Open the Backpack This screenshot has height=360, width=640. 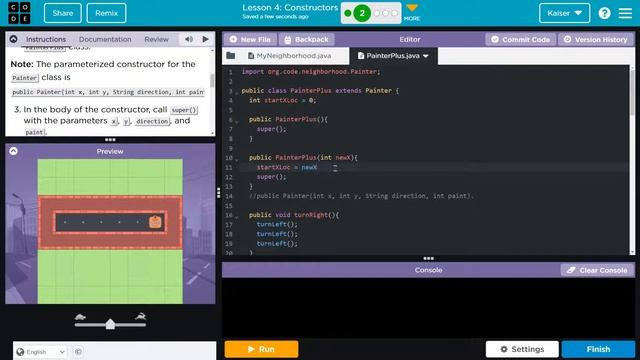point(307,40)
